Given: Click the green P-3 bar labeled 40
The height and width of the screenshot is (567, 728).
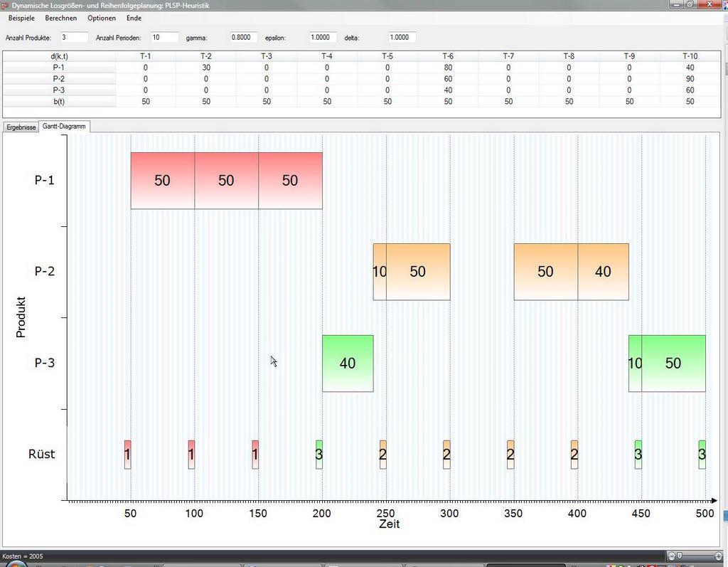Looking at the screenshot, I should pos(348,363).
